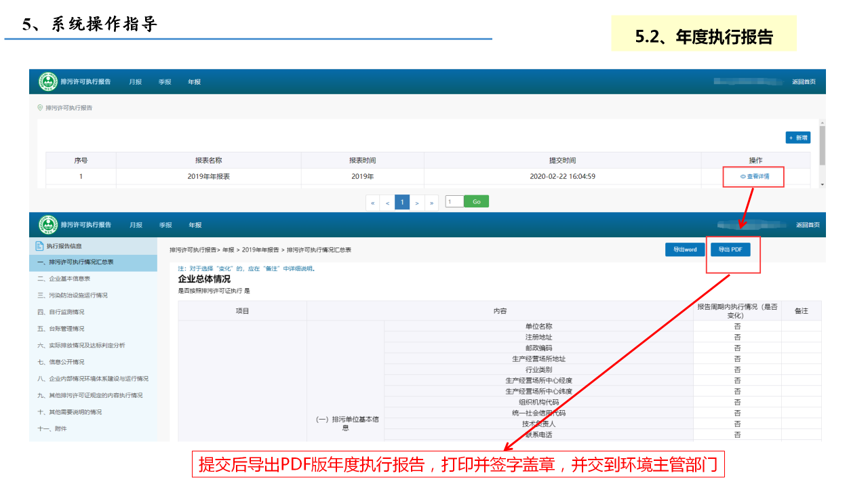868x488 pixels.
Task: Click 2019年年报表 breadcrumb link
Action: (x=260, y=250)
